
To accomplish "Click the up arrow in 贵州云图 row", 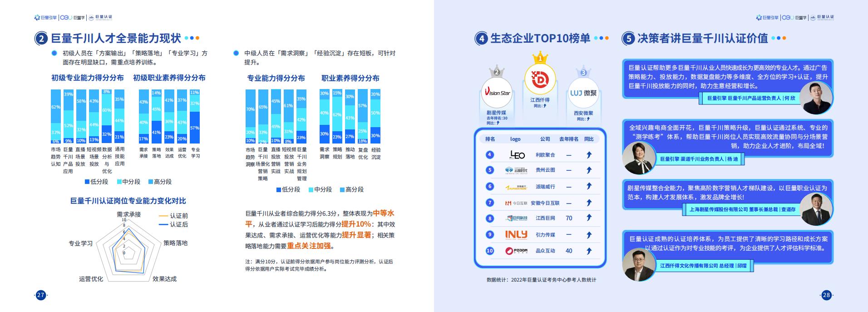I will coord(589,170).
